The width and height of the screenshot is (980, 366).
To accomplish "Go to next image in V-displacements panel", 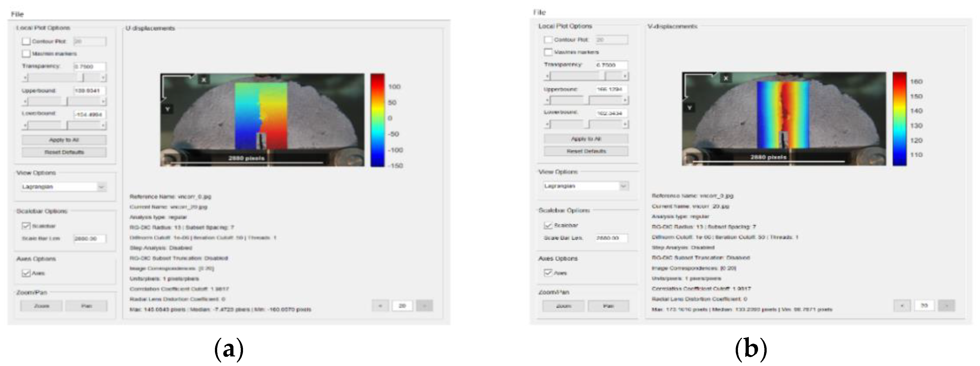I will click(x=947, y=305).
